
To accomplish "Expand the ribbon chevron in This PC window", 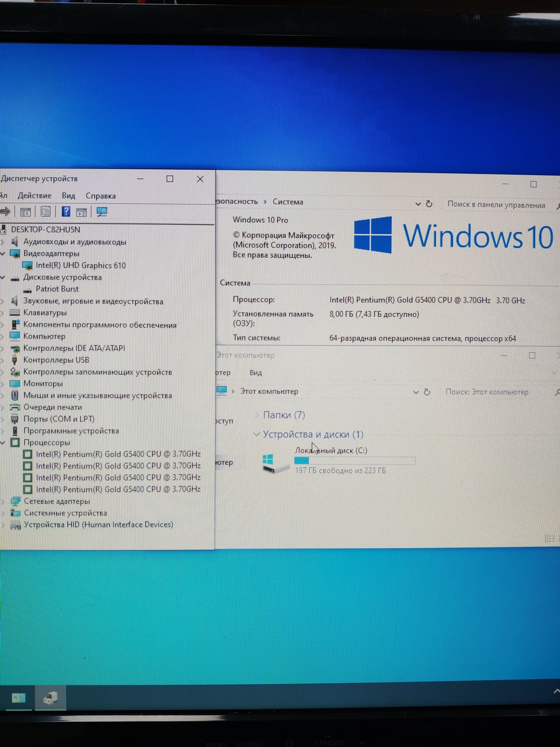I will (x=554, y=373).
